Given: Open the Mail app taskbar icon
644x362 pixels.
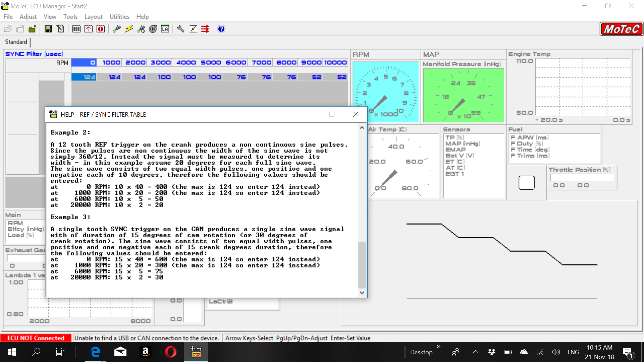Looking at the screenshot, I should pos(120,352).
